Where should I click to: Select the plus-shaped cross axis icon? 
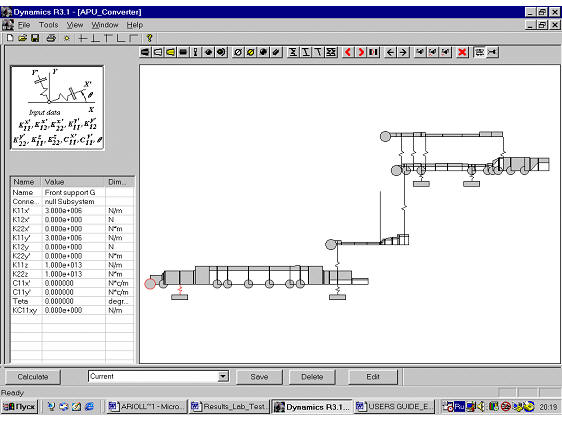83,38
